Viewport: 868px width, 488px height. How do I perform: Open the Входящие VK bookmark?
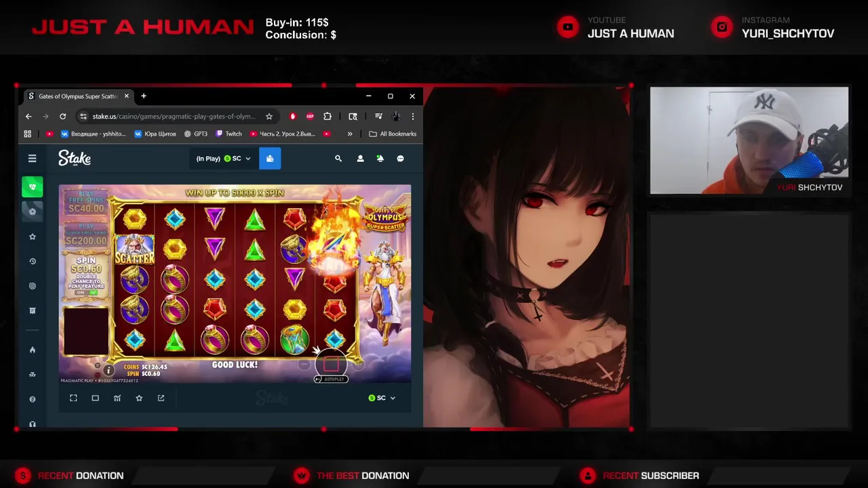[92, 134]
